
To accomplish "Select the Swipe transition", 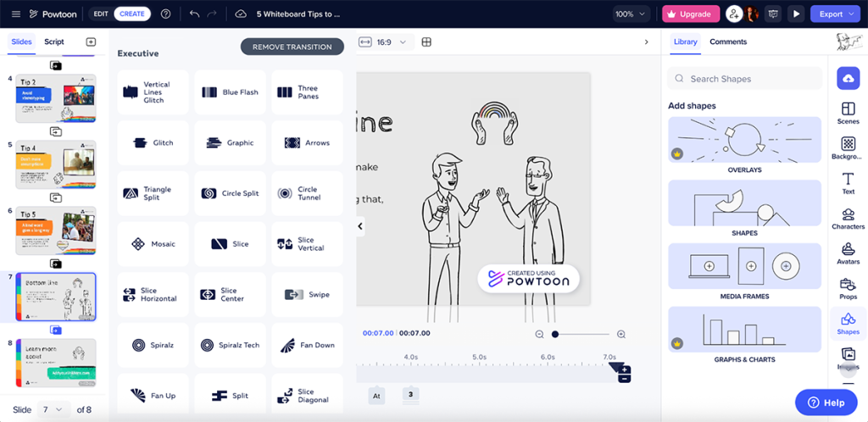I will click(x=307, y=295).
